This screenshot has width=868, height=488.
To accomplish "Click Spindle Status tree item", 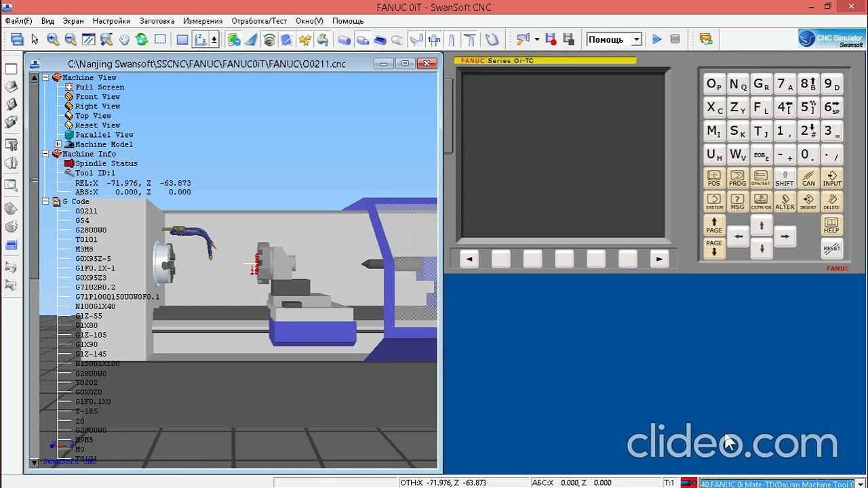I will point(106,163).
